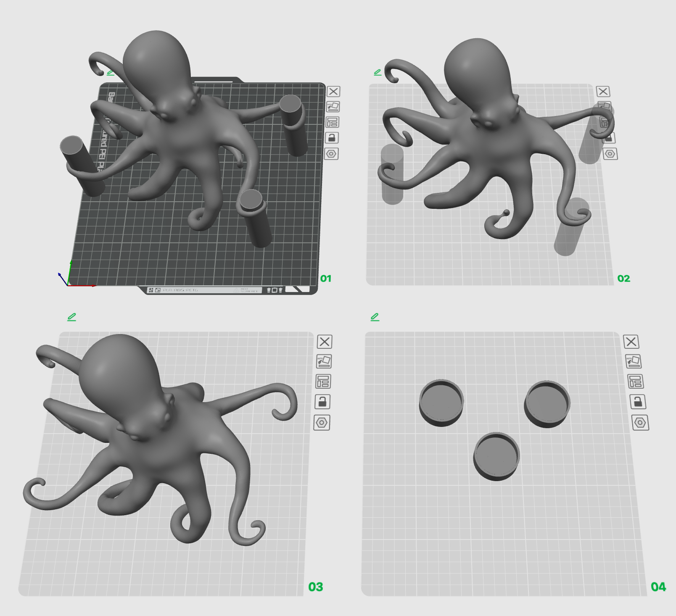Screen dimensions: 676x616
Task: Open plate settings for plate 03
Action: (x=322, y=422)
